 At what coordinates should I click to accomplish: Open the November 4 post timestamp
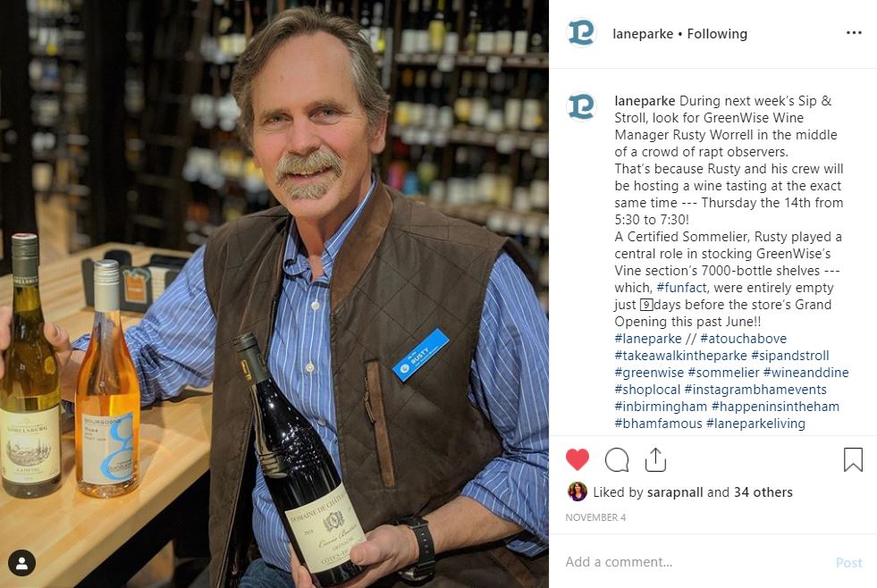pos(595,517)
